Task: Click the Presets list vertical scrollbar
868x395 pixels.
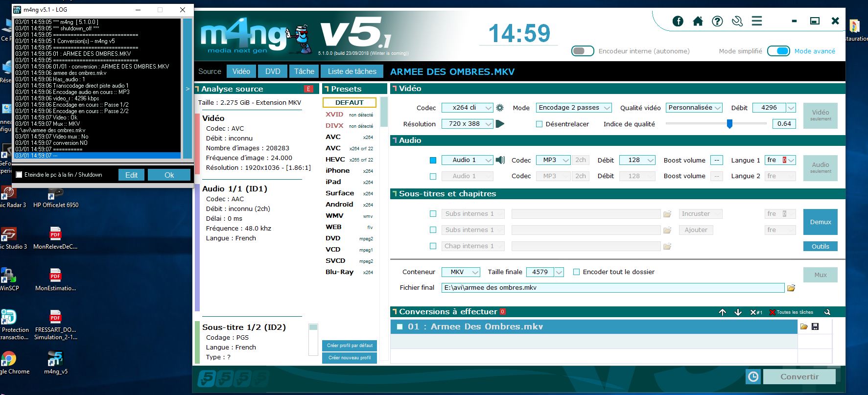Action: click(384, 112)
